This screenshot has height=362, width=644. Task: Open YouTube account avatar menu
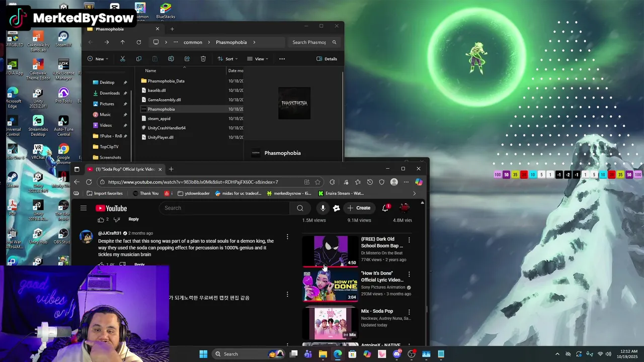coord(405,208)
